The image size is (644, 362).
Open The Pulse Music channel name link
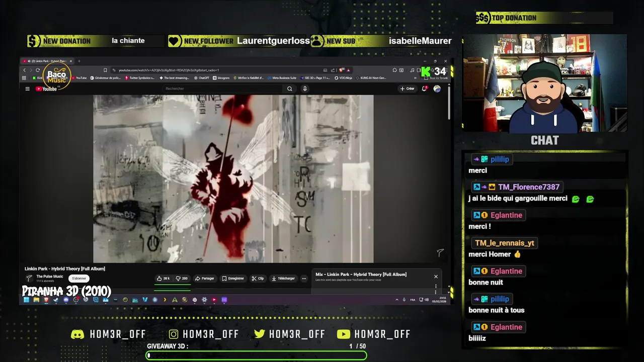(x=50, y=276)
